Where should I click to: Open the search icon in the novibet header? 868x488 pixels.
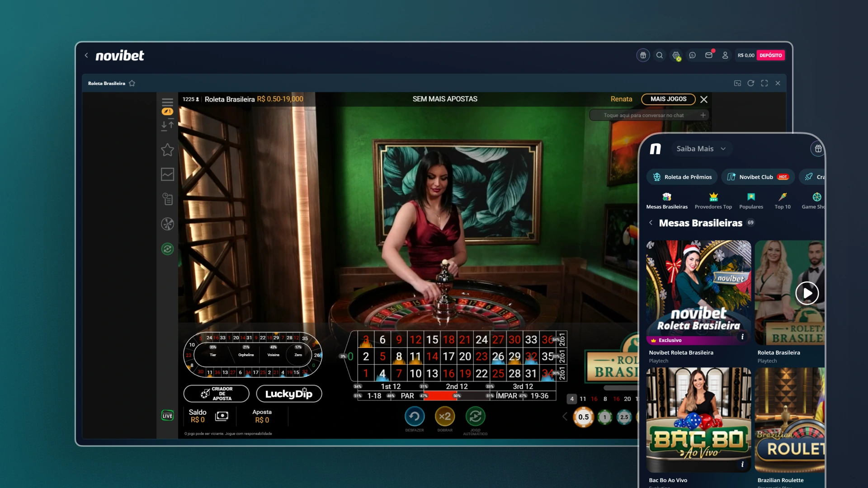[660, 55]
